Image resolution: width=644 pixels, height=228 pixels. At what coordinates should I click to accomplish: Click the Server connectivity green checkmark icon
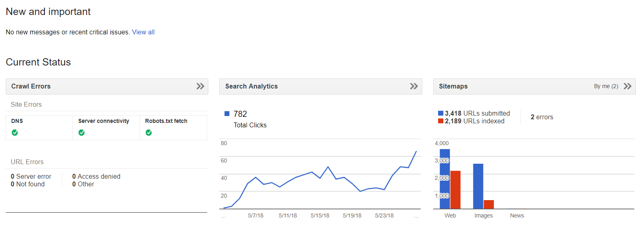tap(82, 133)
